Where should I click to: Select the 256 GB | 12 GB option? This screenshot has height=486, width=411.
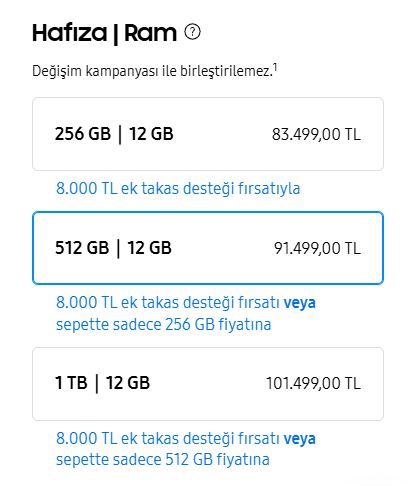point(208,134)
